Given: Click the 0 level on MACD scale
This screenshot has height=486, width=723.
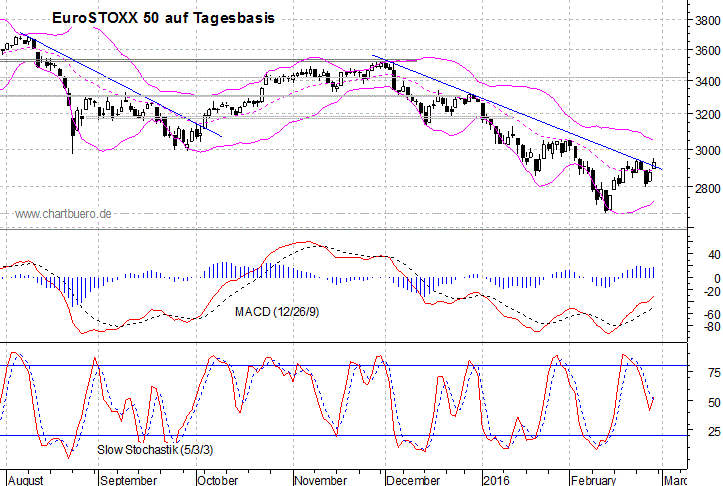Looking at the screenshot, I should pyautogui.click(x=705, y=278).
